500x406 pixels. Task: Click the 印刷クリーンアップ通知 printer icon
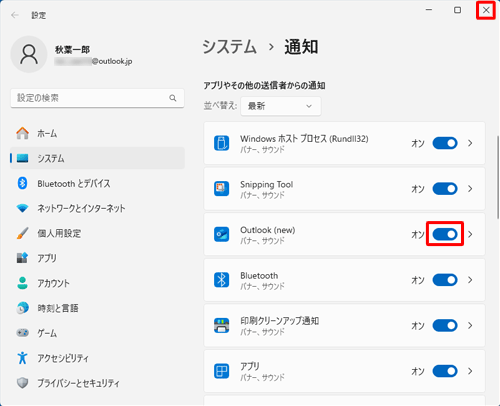221,325
